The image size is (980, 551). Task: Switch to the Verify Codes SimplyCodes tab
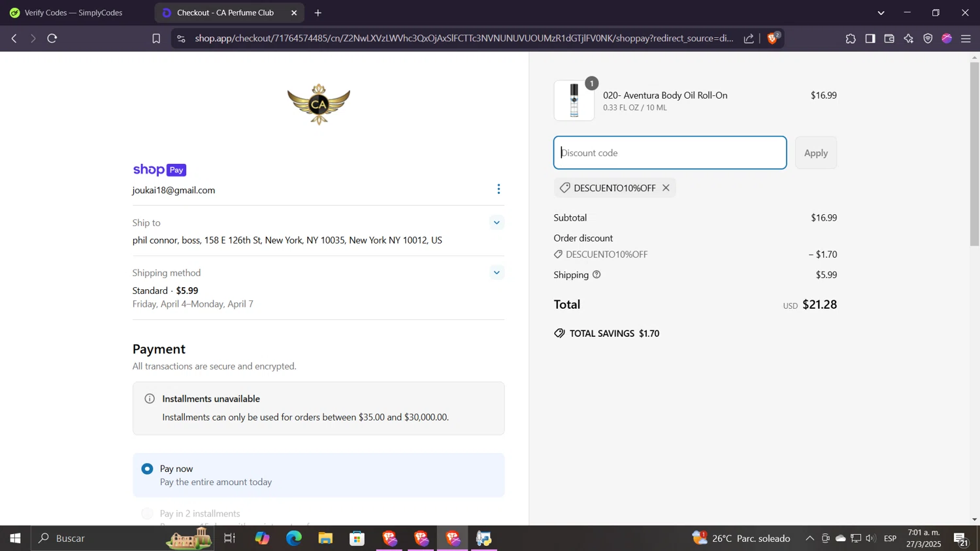coord(73,12)
